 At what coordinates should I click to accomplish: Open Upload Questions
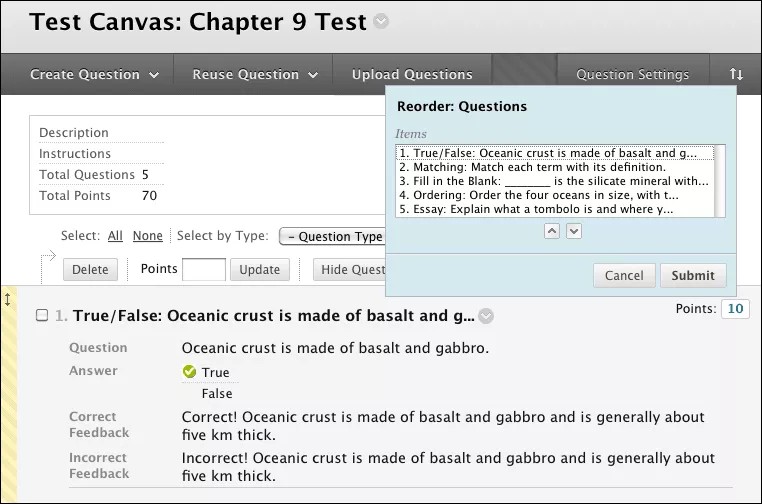(412, 74)
